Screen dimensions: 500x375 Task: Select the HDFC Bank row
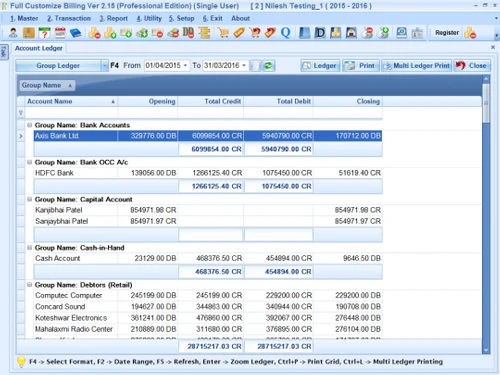tap(208, 173)
